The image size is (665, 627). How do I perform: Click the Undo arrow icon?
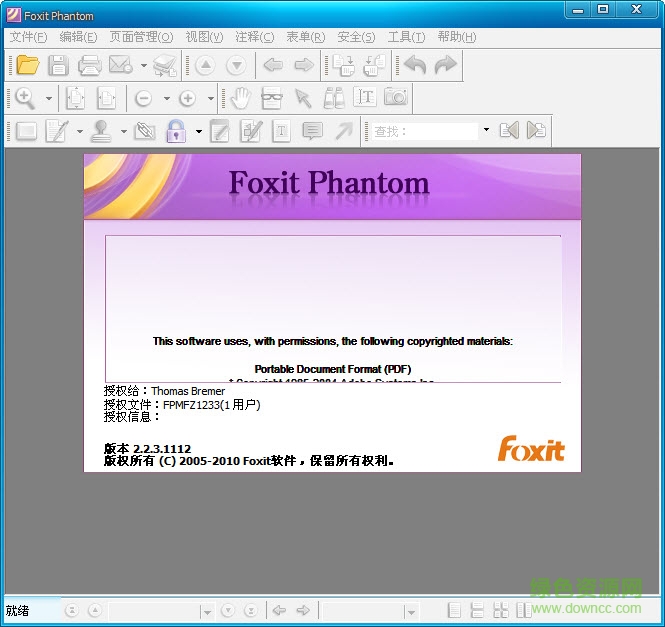pyautogui.click(x=415, y=66)
